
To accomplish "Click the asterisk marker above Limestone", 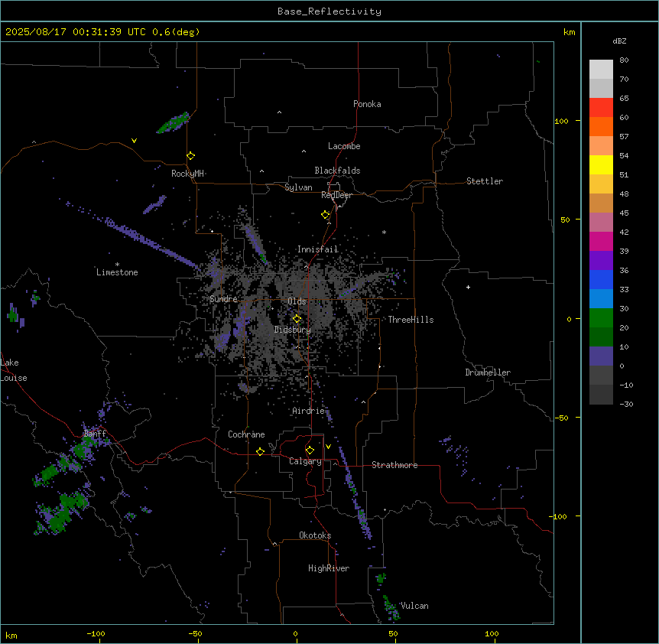I will coord(117,265).
